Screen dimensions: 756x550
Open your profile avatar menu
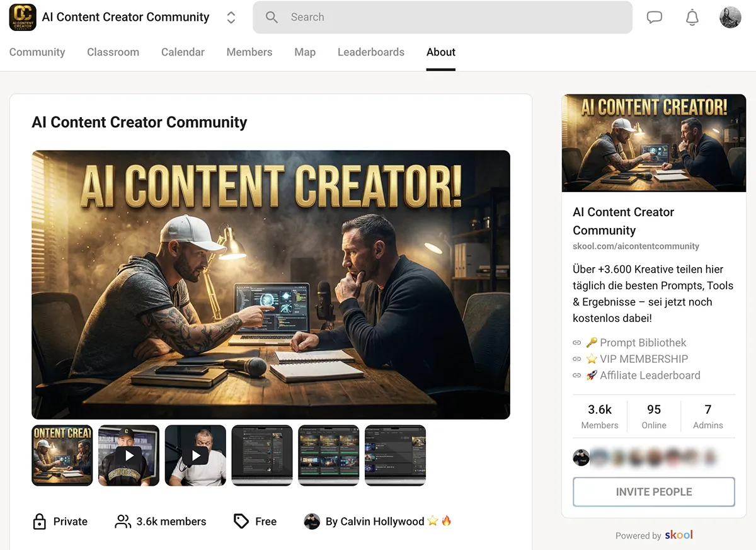click(x=730, y=17)
